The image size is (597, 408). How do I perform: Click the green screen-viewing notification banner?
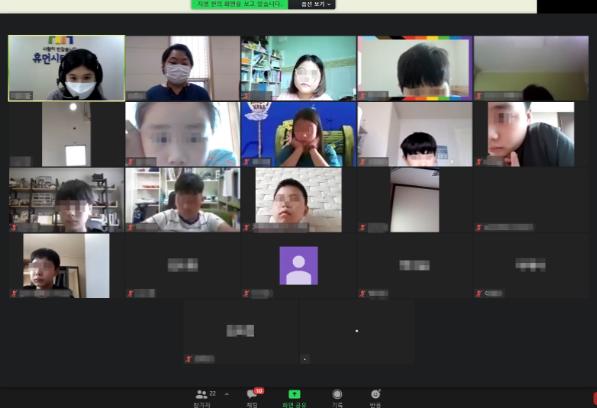tap(240, 4)
